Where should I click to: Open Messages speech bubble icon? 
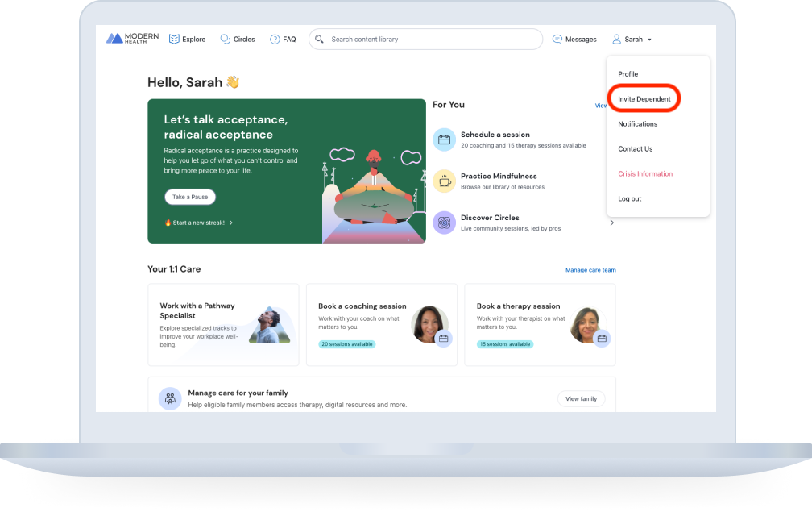(x=557, y=40)
